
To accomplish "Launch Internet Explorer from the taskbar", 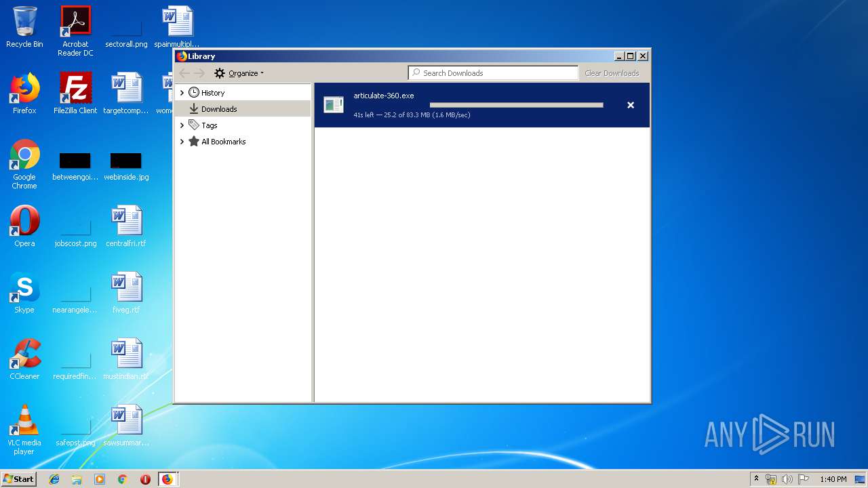I will tap(54, 479).
